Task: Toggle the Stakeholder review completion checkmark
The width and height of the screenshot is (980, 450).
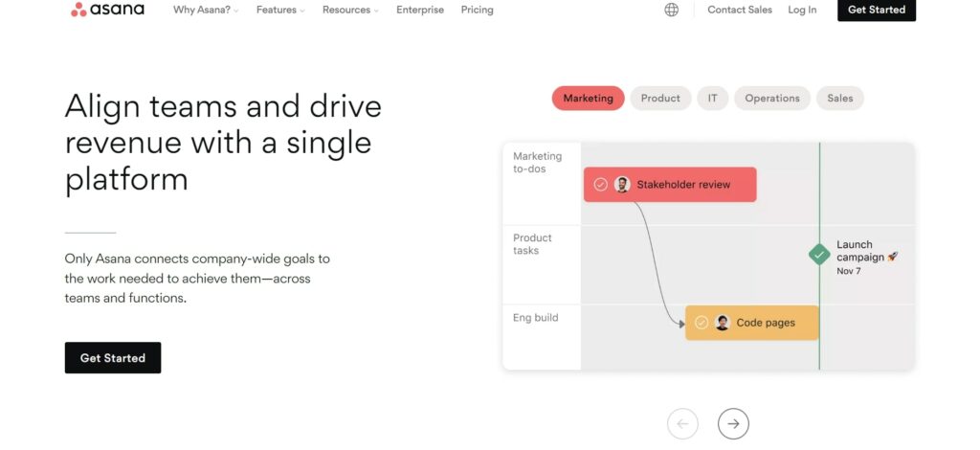Action: coord(601,185)
